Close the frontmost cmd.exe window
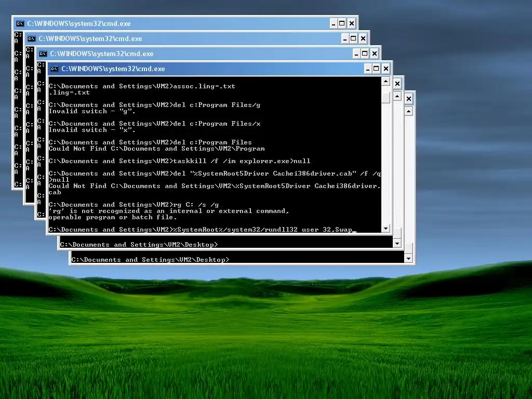The width and height of the screenshot is (532, 399). pos(386,69)
